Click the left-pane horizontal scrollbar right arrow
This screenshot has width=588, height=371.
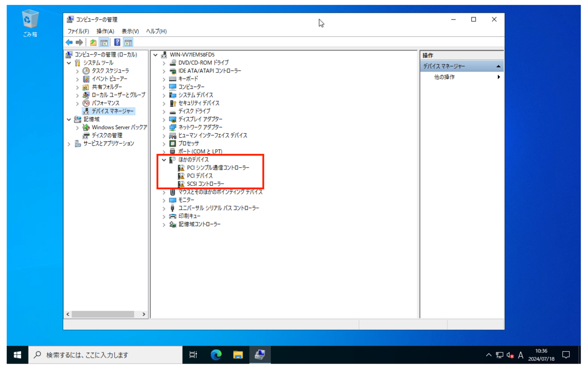[144, 314]
